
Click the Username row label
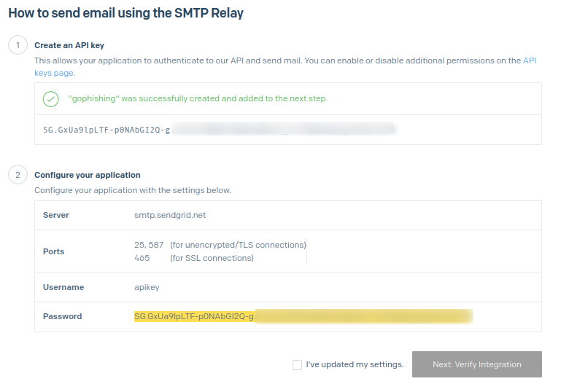tap(63, 287)
